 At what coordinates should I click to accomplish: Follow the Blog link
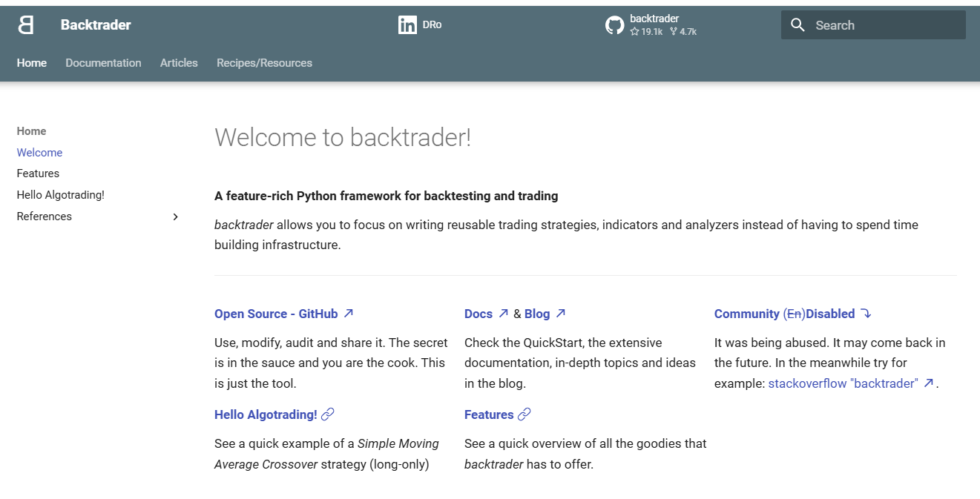537,314
